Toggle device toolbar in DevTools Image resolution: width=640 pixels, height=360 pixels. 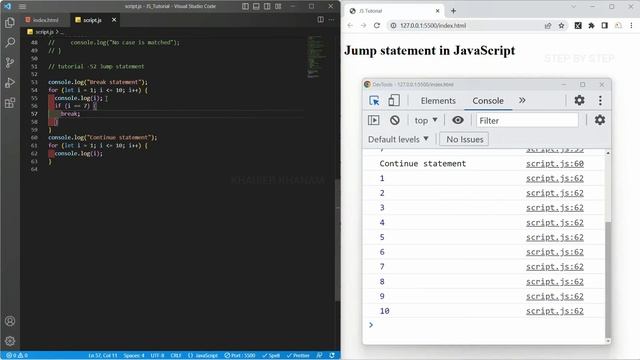(394, 100)
